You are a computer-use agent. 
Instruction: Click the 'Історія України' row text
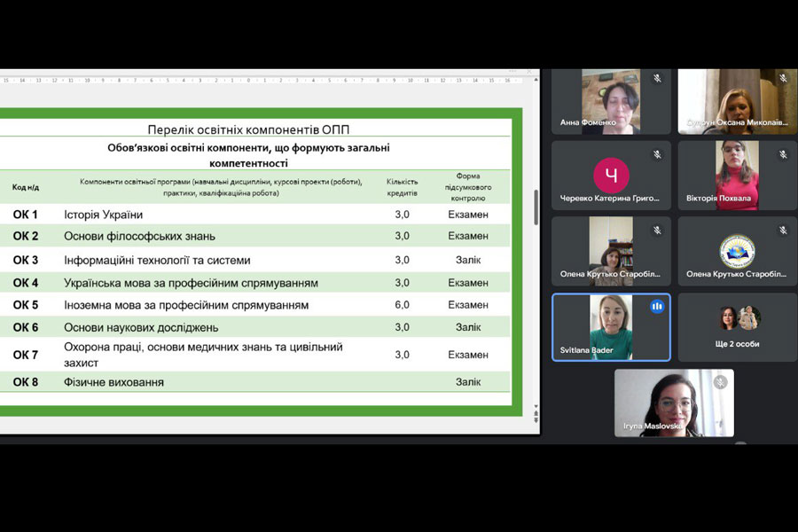104,215
